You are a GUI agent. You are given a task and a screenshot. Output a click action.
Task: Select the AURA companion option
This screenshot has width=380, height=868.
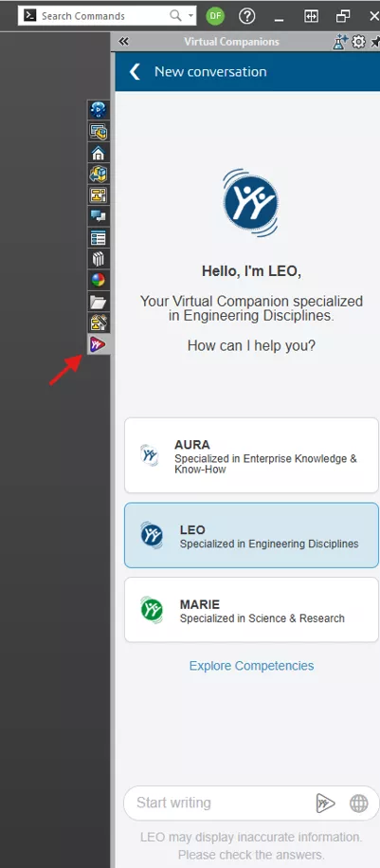pos(252,455)
